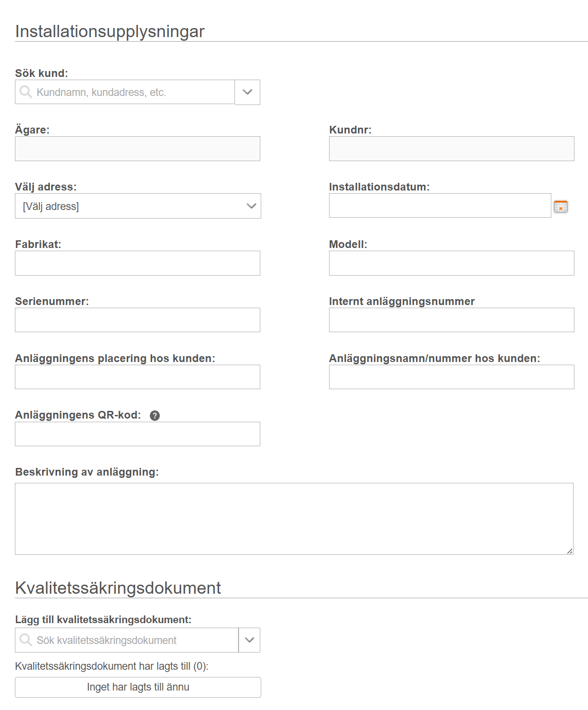Screen dimensions: 588x710
Task: Focus the Kundnamn, kundadress search field
Action: 125,92
